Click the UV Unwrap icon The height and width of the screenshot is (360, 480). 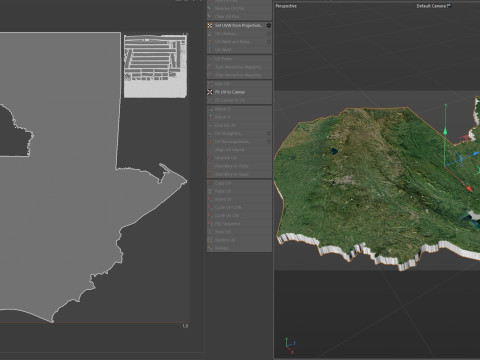[210, 34]
